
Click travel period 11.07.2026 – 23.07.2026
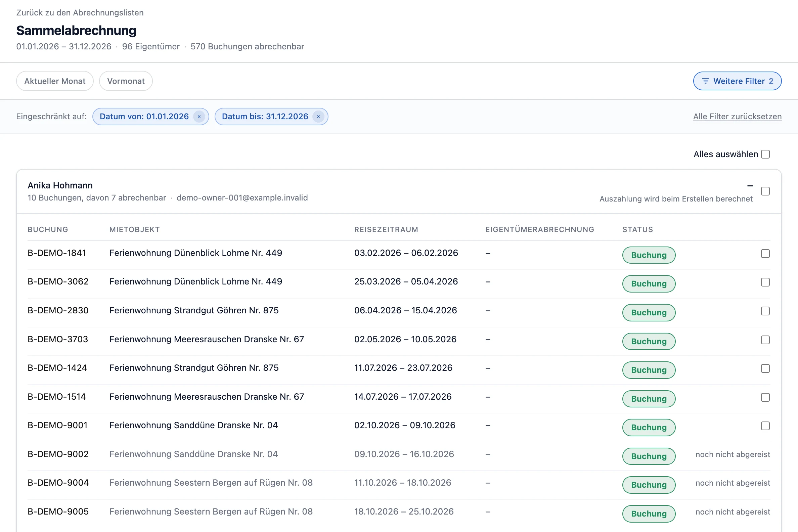tap(403, 367)
